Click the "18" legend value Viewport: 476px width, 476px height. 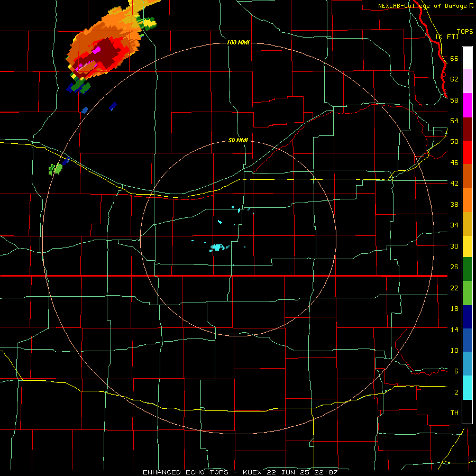[x=454, y=309]
